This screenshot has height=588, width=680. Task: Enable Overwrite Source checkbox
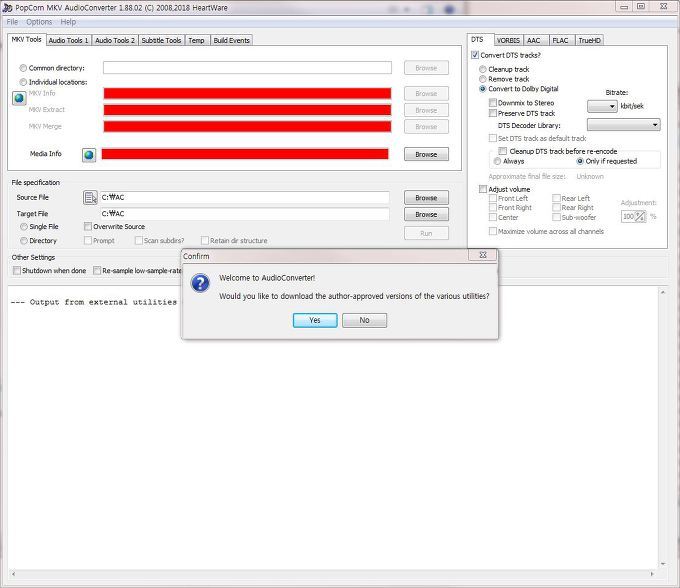click(88, 226)
